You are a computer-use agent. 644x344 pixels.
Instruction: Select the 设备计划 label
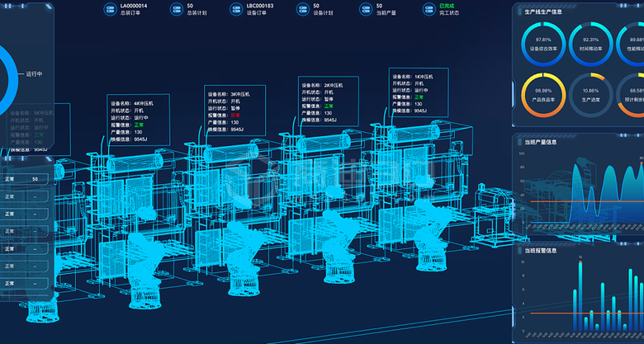click(x=323, y=13)
